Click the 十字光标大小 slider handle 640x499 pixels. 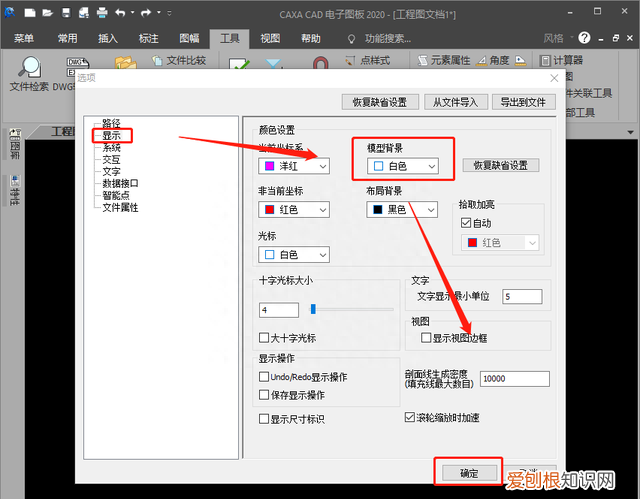(313, 309)
